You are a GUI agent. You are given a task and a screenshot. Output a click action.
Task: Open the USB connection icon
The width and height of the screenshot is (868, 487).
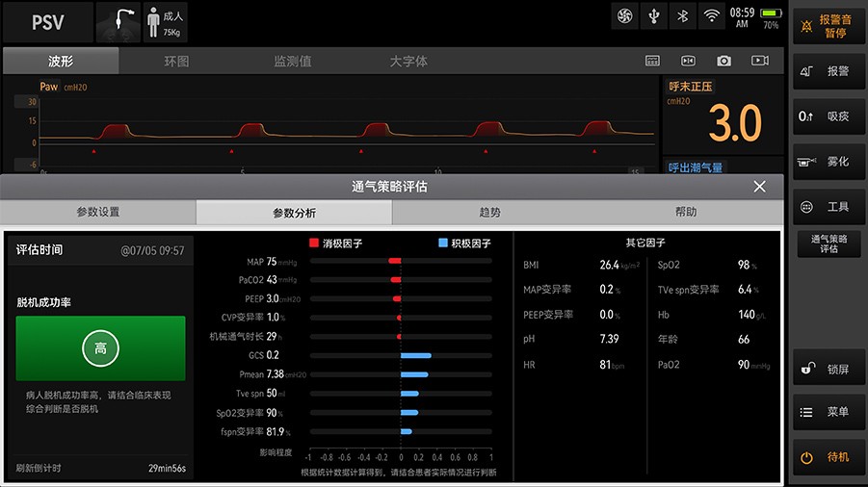coord(654,16)
